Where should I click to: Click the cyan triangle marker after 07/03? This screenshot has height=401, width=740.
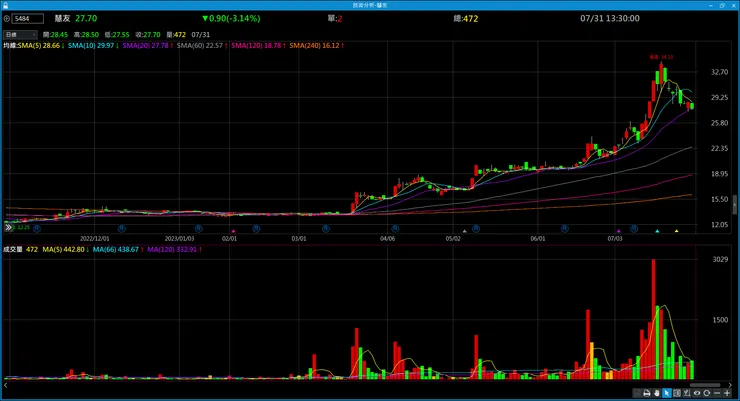tap(657, 231)
